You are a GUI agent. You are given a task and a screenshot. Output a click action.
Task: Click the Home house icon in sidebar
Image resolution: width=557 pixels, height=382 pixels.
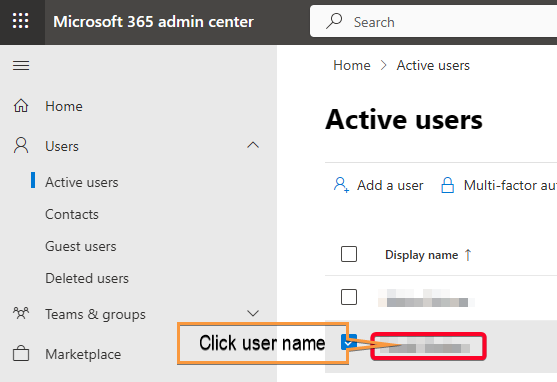(x=21, y=106)
